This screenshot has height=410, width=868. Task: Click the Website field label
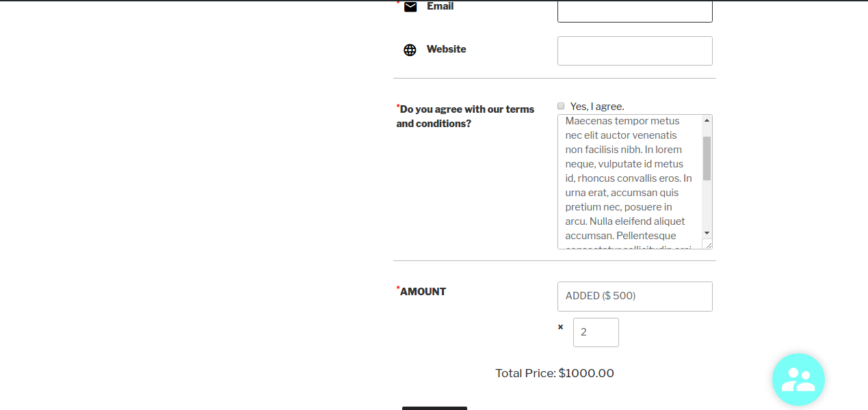[x=446, y=49]
